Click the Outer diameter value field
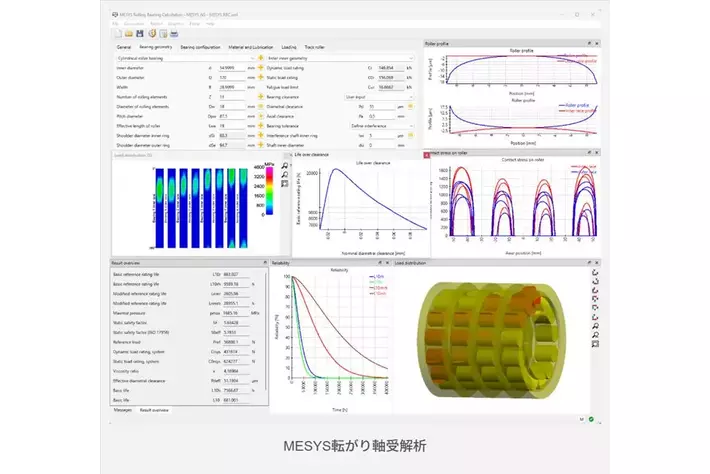The image size is (710, 474). pyautogui.click(x=232, y=77)
